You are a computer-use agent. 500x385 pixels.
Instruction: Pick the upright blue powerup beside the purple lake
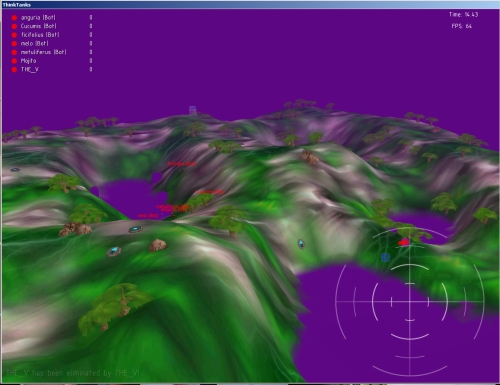pos(301,244)
